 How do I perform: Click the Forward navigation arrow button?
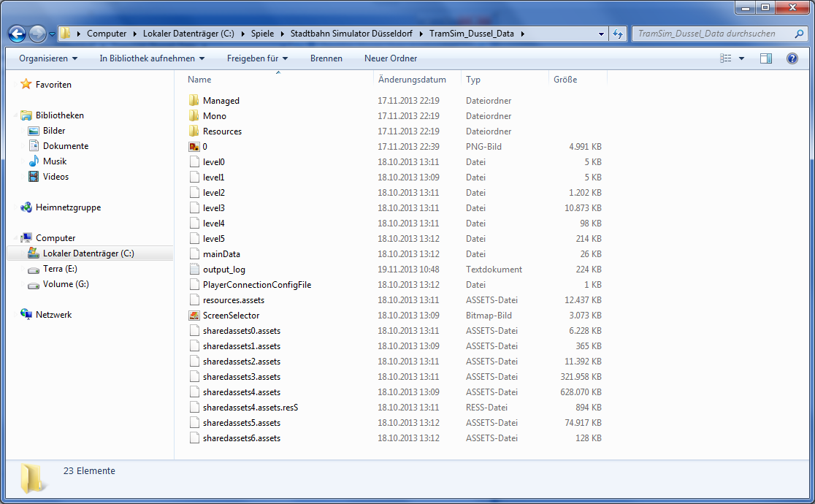(37, 34)
